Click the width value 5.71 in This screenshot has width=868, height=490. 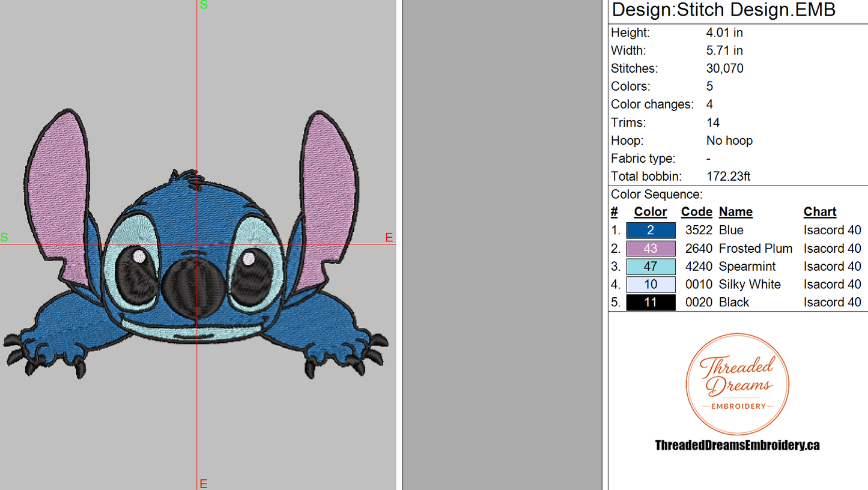[724, 50]
